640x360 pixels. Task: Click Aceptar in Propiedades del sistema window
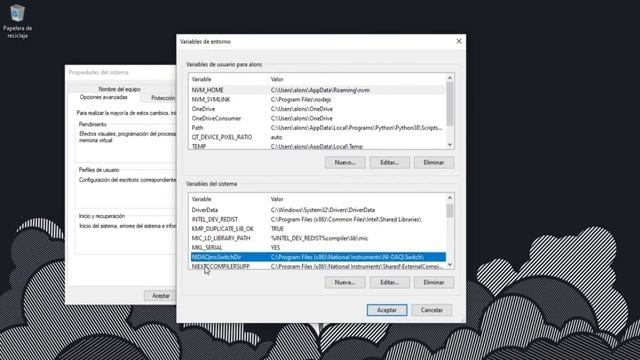pyautogui.click(x=160, y=296)
